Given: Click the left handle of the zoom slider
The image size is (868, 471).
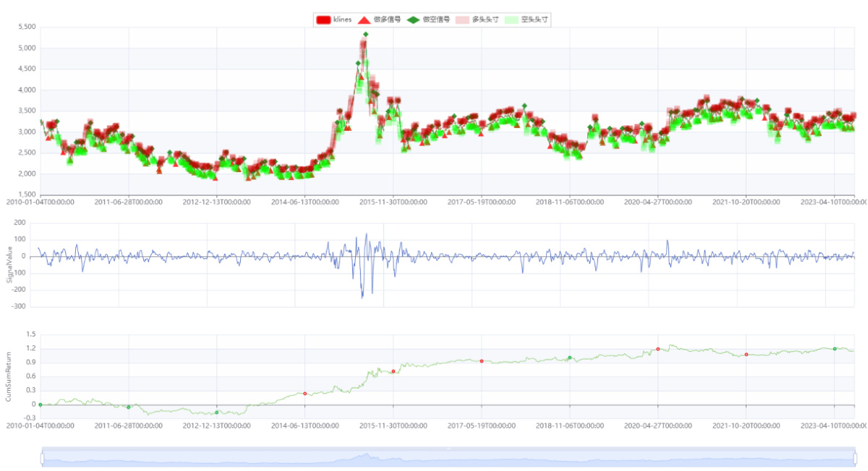Looking at the screenshot, I should [43, 458].
